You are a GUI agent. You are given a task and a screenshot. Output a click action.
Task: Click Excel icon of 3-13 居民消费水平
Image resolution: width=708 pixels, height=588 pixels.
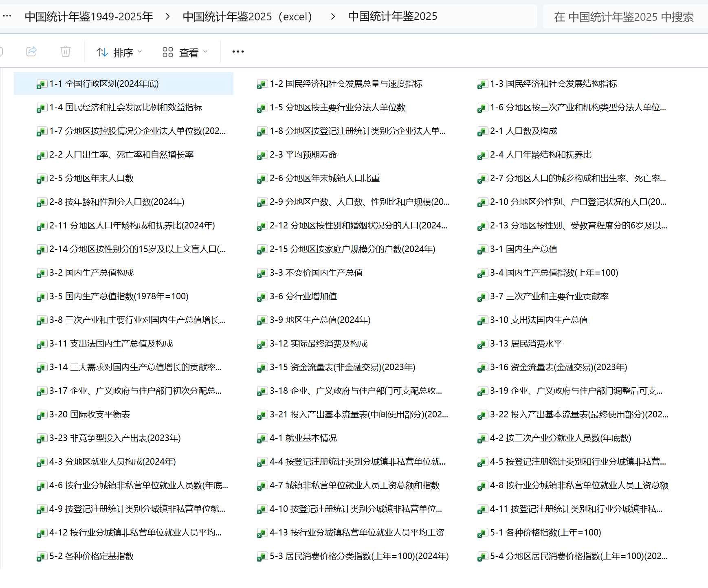point(482,344)
